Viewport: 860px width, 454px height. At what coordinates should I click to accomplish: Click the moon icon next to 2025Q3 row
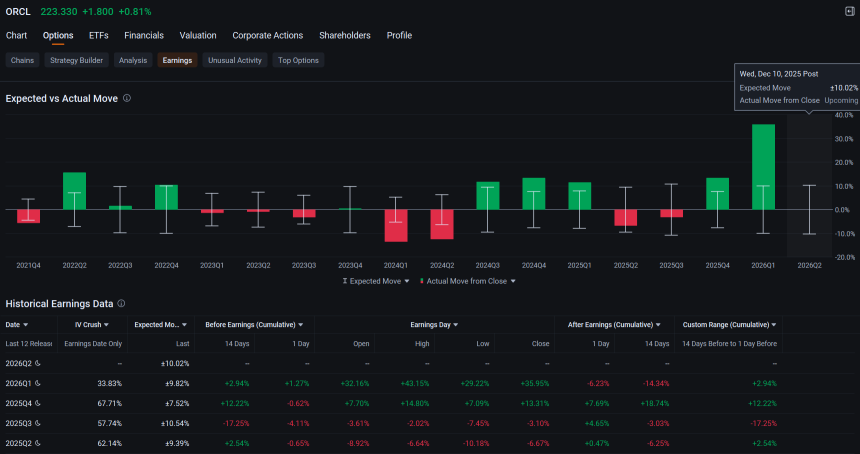pos(38,423)
